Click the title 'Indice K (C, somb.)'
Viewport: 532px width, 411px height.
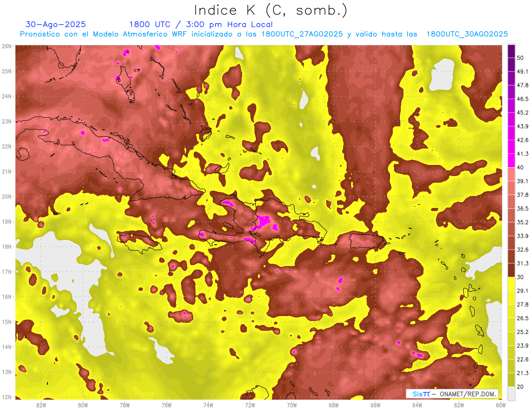click(x=270, y=11)
